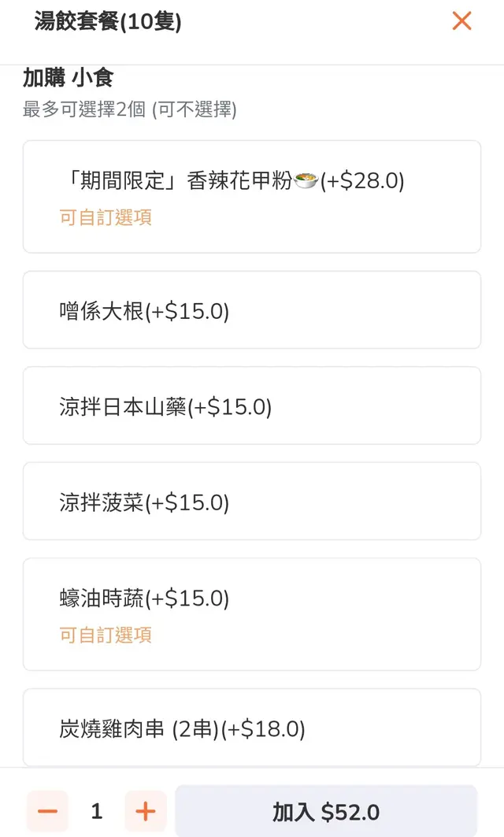
Task: Open 可自訂選項 under 蠔油時蔬
Action: tap(106, 635)
